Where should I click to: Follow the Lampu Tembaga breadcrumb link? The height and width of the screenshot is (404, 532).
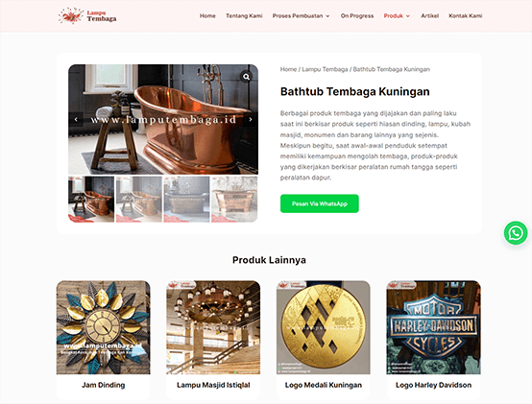[325, 69]
